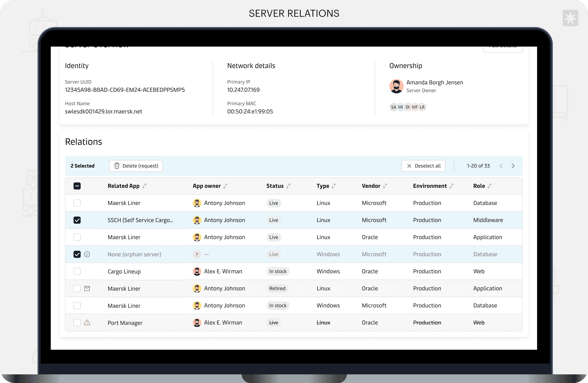Click the Vendor column header
Screen dimensions: 588x383
371,186
